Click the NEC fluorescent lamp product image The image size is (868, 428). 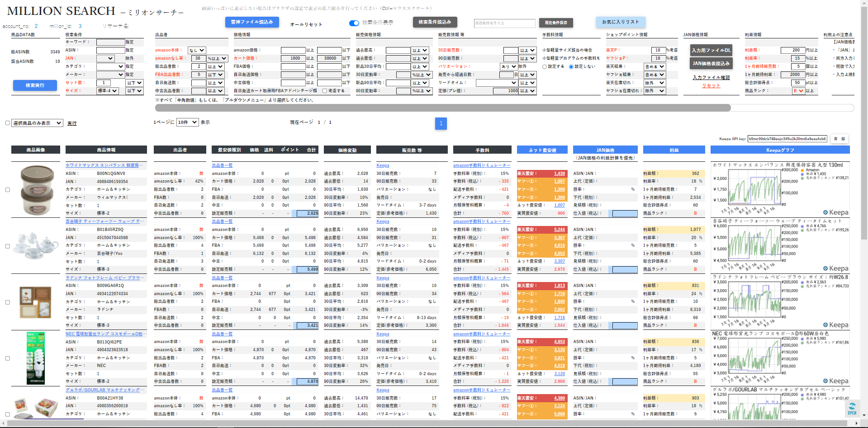tap(36, 358)
